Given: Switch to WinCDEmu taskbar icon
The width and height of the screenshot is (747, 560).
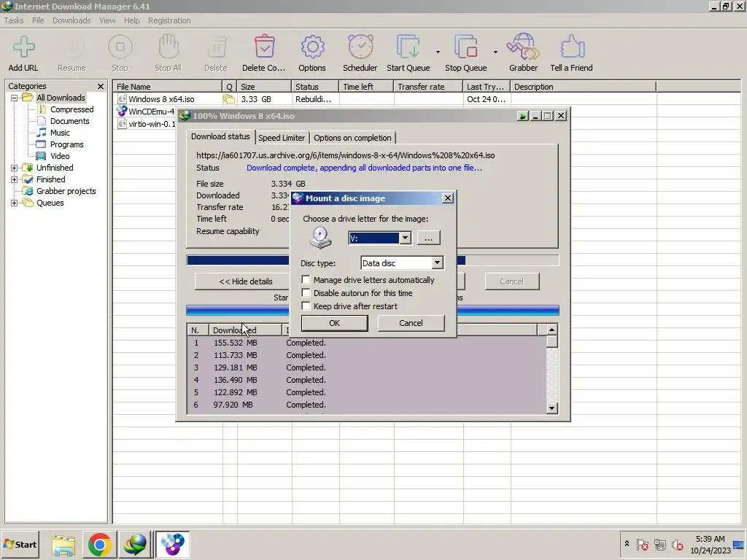Looking at the screenshot, I should pyautogui.click(x=172, y=545).
